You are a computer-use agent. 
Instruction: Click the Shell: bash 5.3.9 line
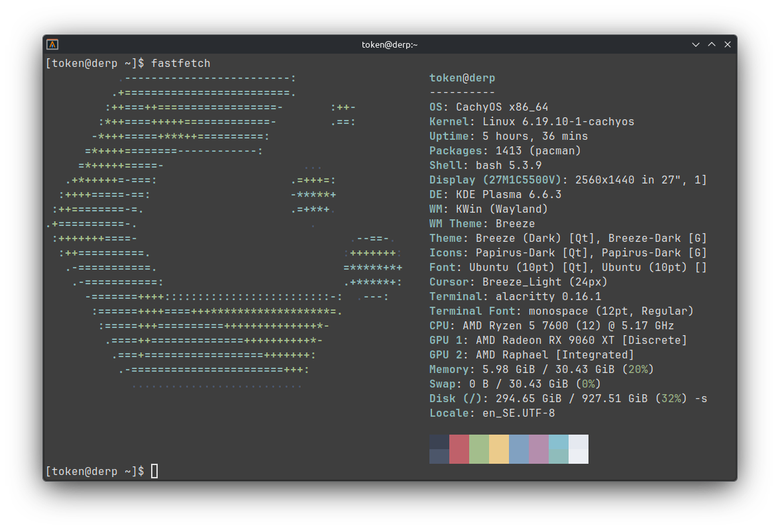[x=486, y=165]
